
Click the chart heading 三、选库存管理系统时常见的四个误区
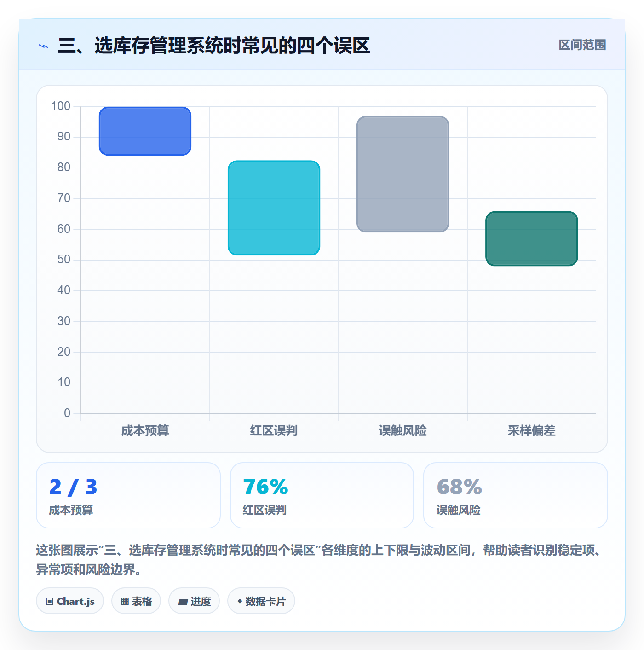214,46
